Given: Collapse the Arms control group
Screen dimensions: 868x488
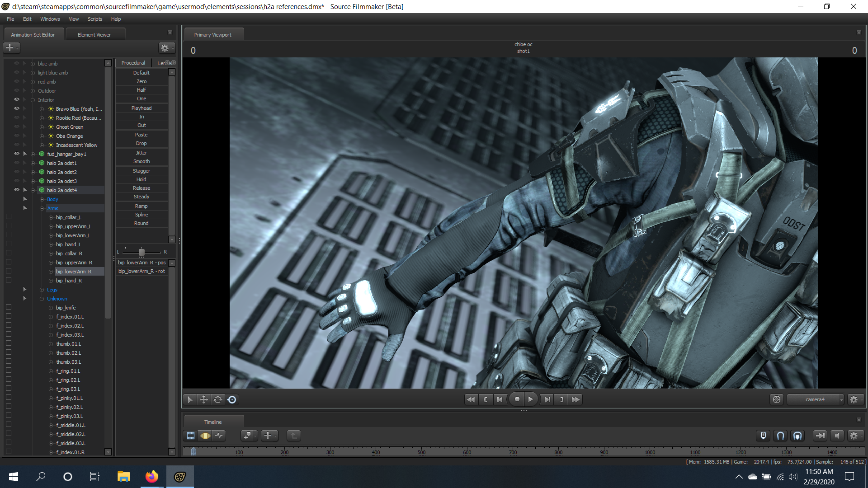Looking at the screenshot, I should tap(42, 208).
